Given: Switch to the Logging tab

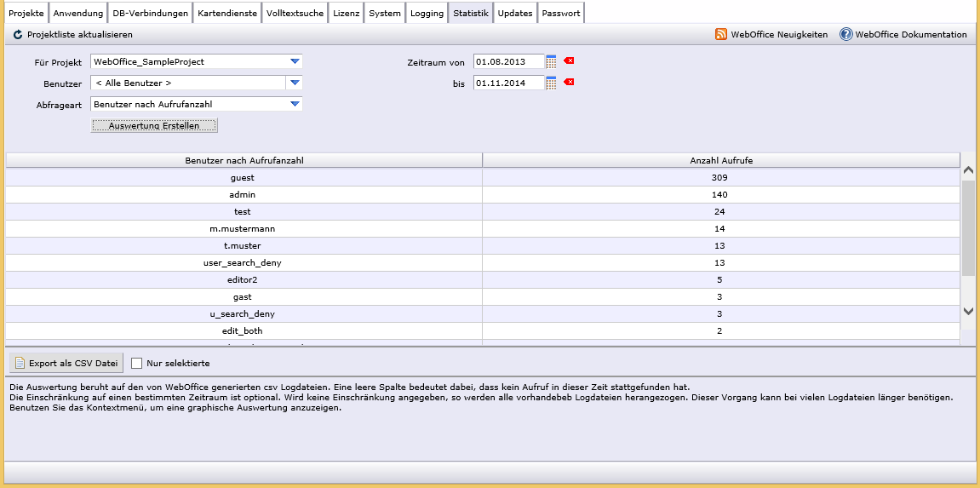Looking at the screenshot, I should (x=427, y=13).
